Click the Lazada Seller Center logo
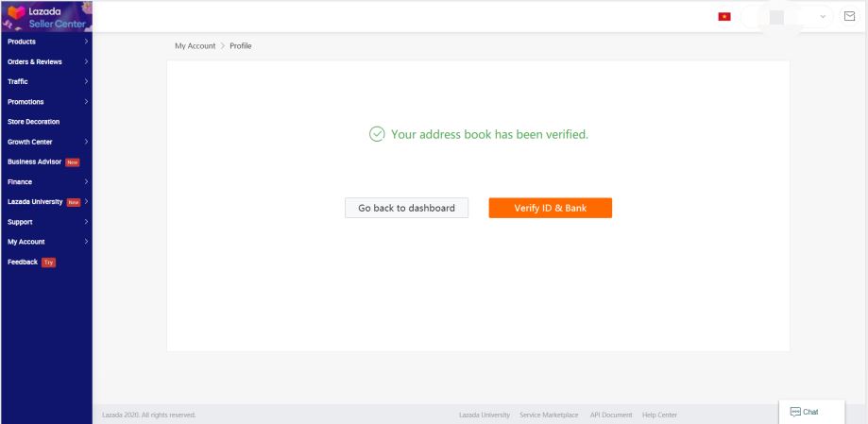This screenshot has width=868, height=424. coord(46,17)
